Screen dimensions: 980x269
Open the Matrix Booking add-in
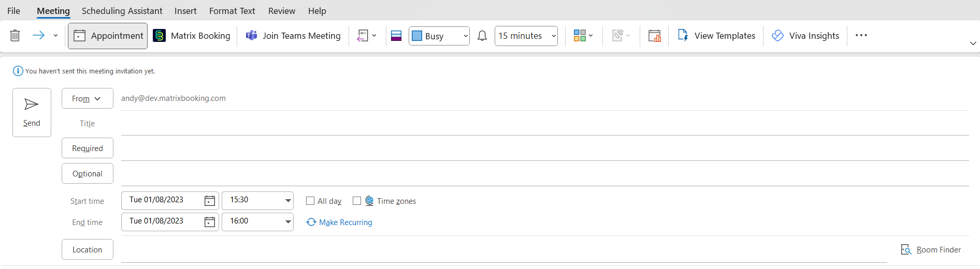[x=192, y=36]
